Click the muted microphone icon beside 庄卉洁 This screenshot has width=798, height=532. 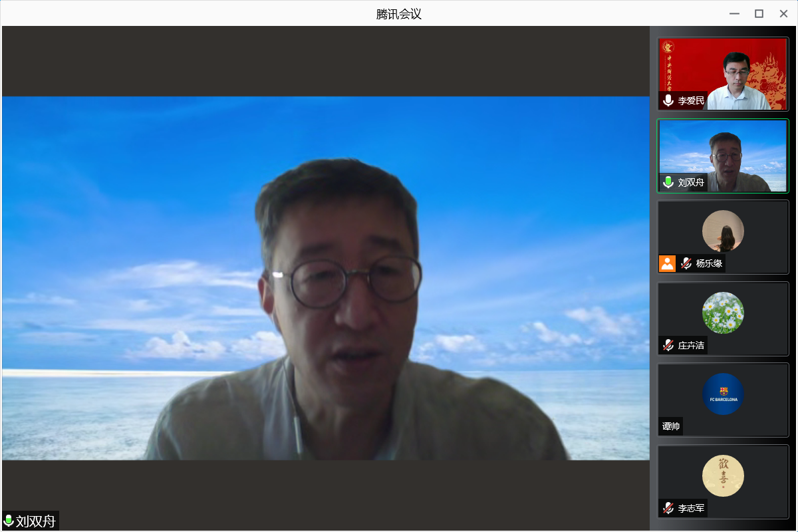668,345
